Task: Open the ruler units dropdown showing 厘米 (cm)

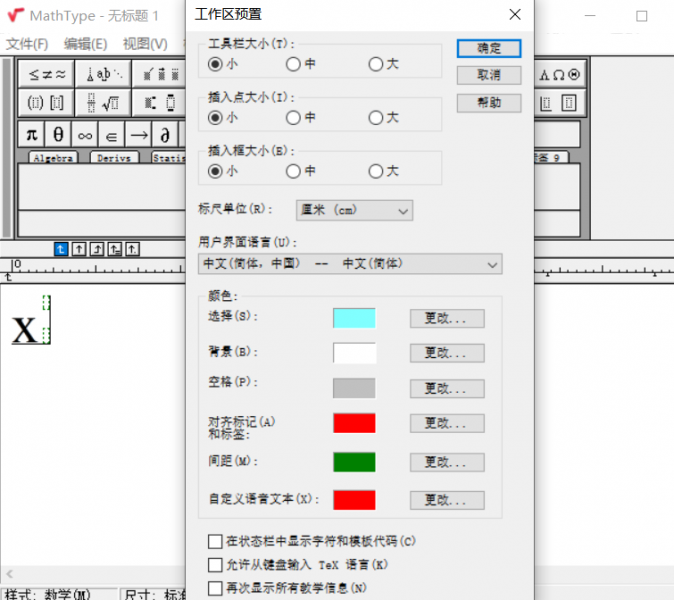Action: [354, 211]
